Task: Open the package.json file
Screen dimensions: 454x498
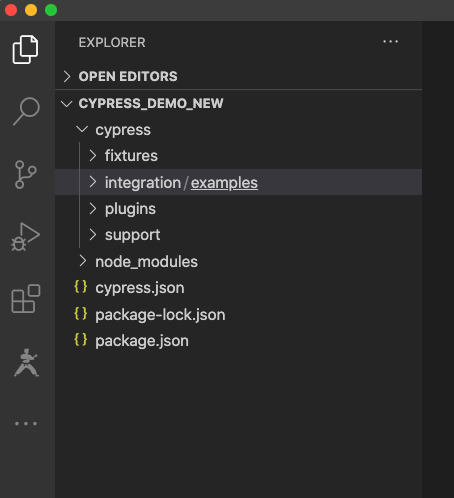Action: tap(142, 341)
